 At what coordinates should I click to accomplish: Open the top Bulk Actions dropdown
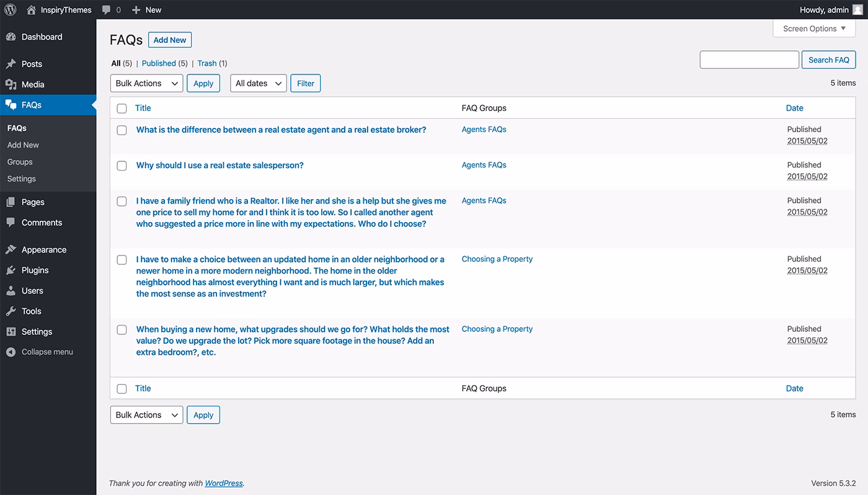[x=146, y=83]
